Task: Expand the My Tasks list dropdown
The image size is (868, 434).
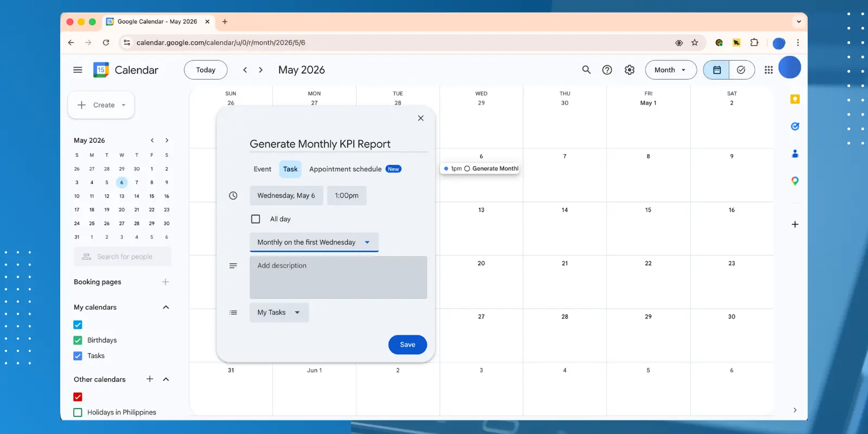Action: (279, 312)
